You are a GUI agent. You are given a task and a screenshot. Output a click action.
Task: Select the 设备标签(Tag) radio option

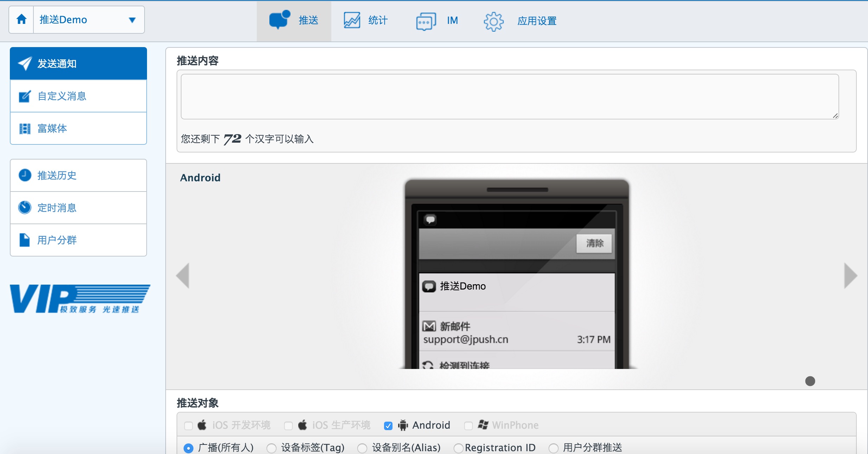click(272, 448)
